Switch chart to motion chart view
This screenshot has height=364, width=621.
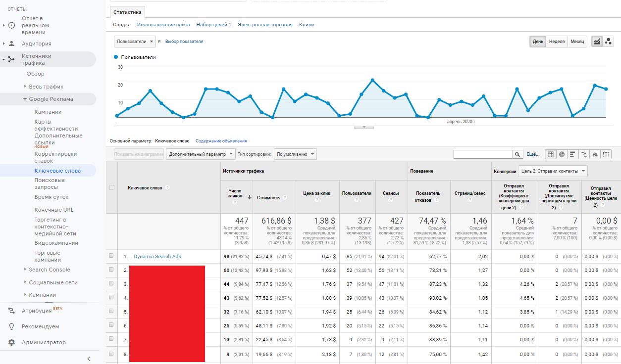point(608,42)
